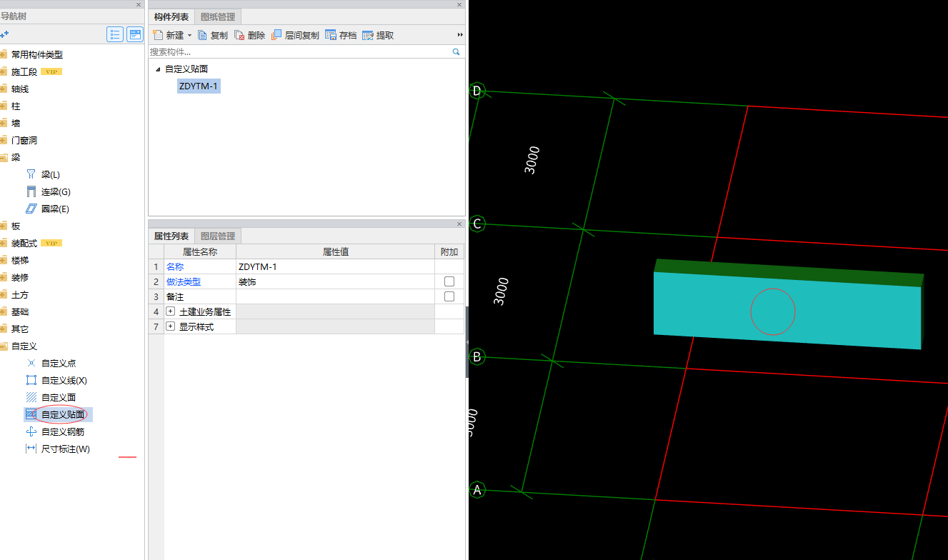
Task: Click axis bubble C in the viewport
Action: click(477, 224)
